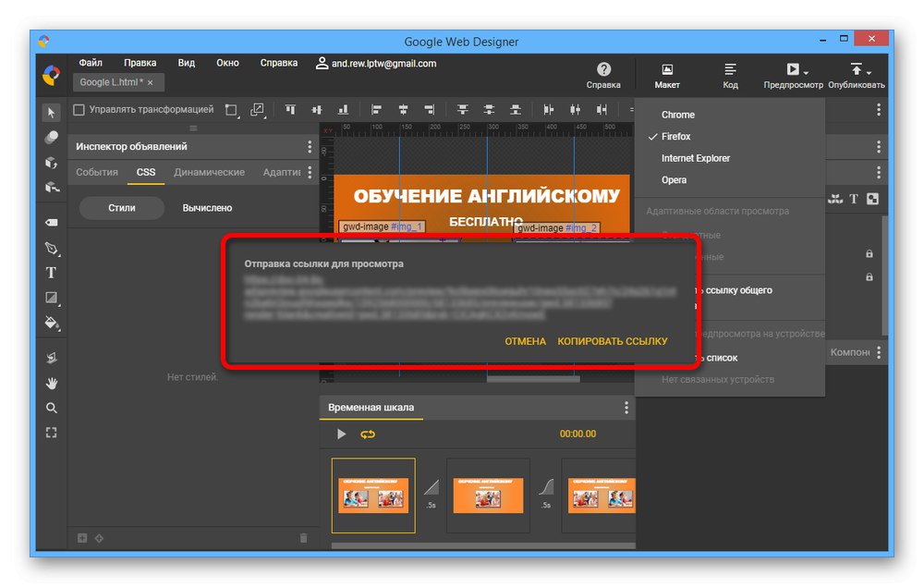This screenshot has height=587, width=924.
Task: Select the Tag tool
Action: [x=51, y=222]
